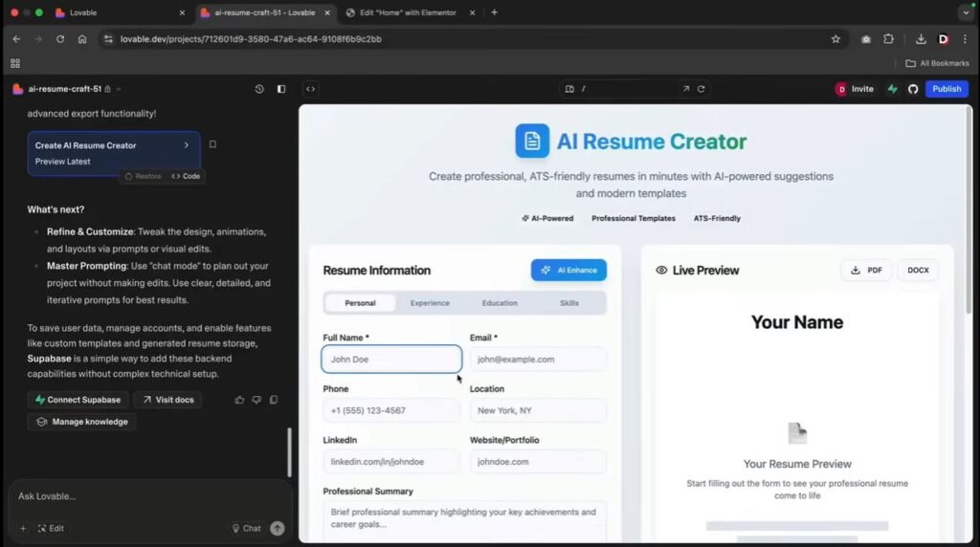Open preview in new tab arrow icon
This screenshot has height=547, width=980.
685,89
